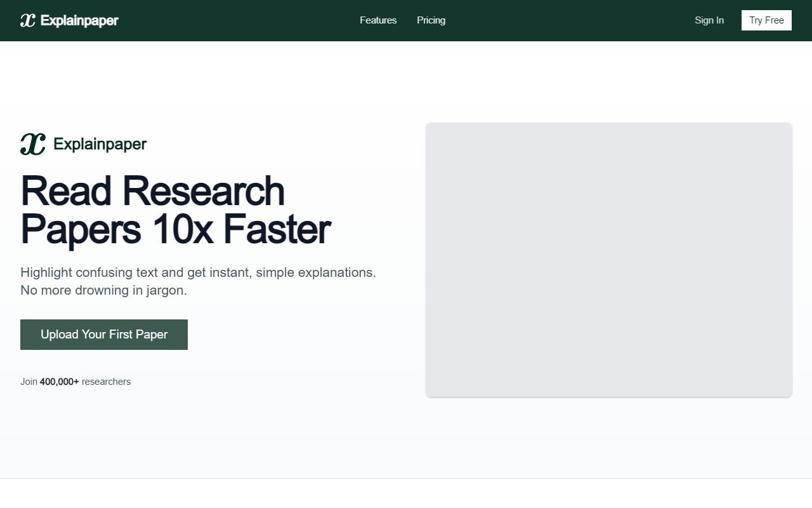Screen dimensions: 812x508
Task: Click the Explainpaper wordmark in the top bar
Action: coord(80,20)
